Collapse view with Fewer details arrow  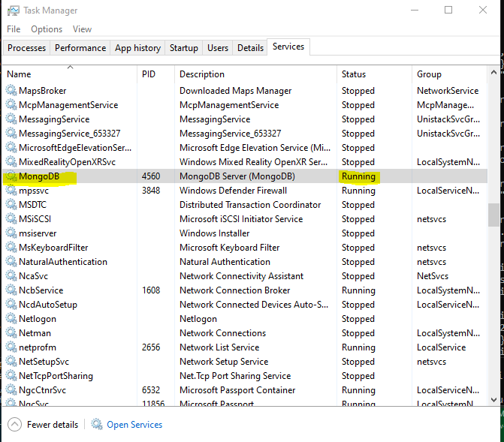14,425
